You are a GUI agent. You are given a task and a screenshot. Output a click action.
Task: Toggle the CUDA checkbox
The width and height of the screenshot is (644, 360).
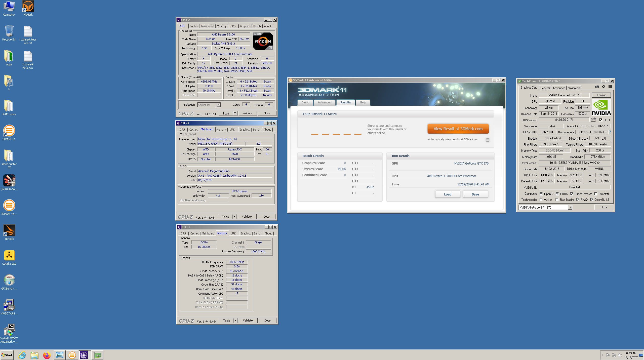coord(557,194)
